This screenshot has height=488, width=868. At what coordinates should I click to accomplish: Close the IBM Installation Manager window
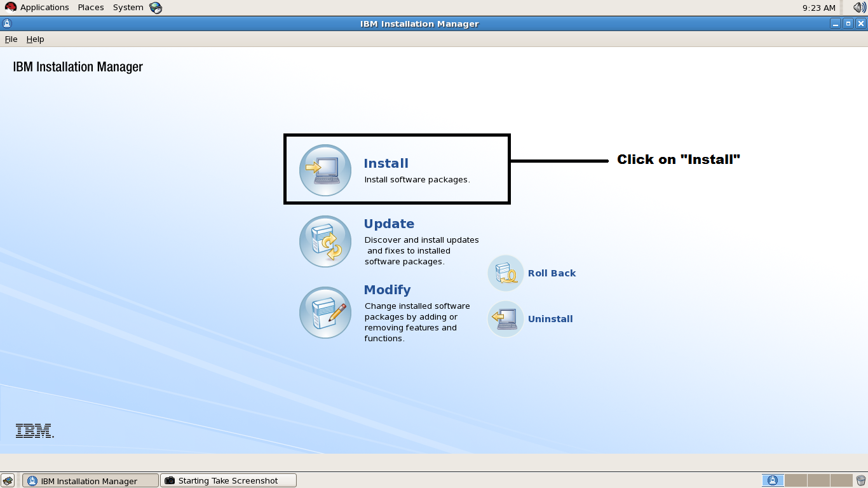pyautogui.click(x=861, y=24)
